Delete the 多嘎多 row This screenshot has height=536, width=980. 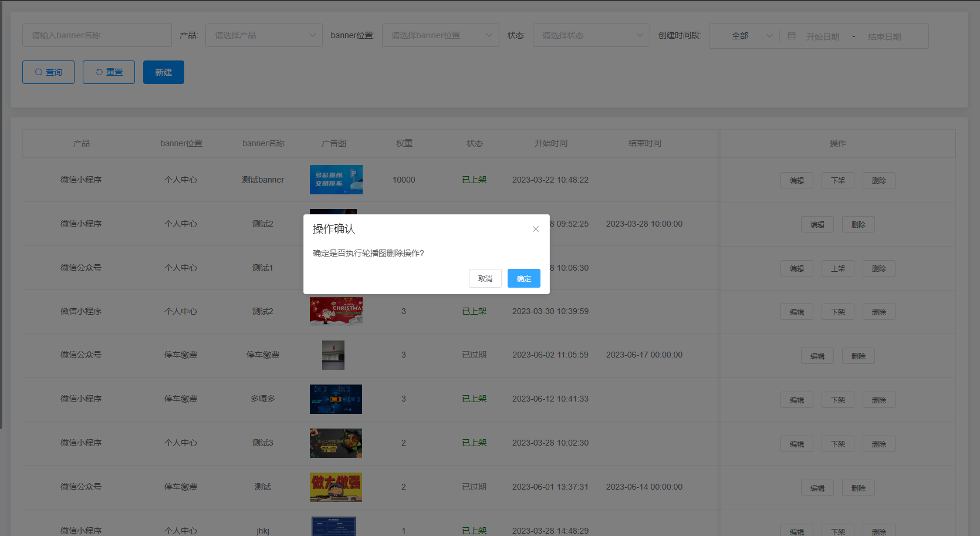[878, 400]
